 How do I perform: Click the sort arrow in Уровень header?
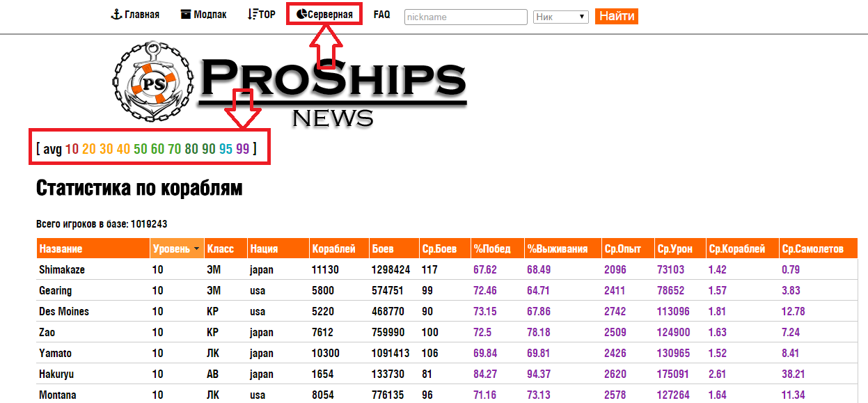click(x=197, y=249)
